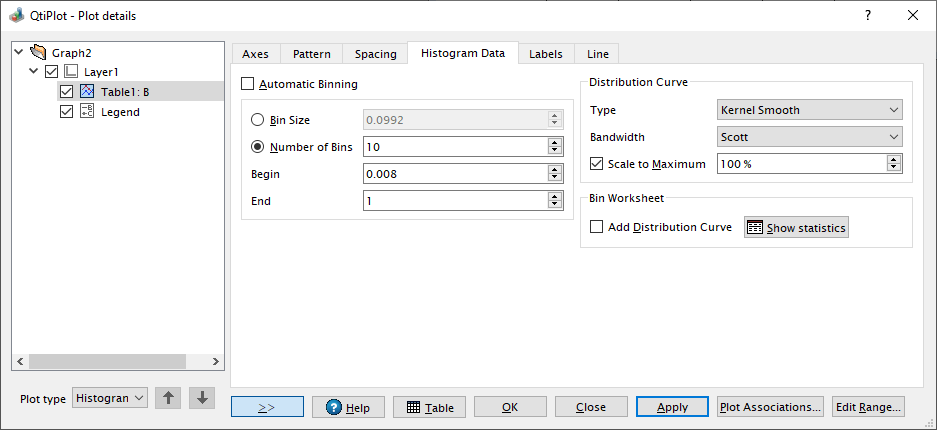Click the horizontal scrollbar in the tree panel
Image resolution: width=937 pixels, height=430 pixels.
[x=117, y=362]
